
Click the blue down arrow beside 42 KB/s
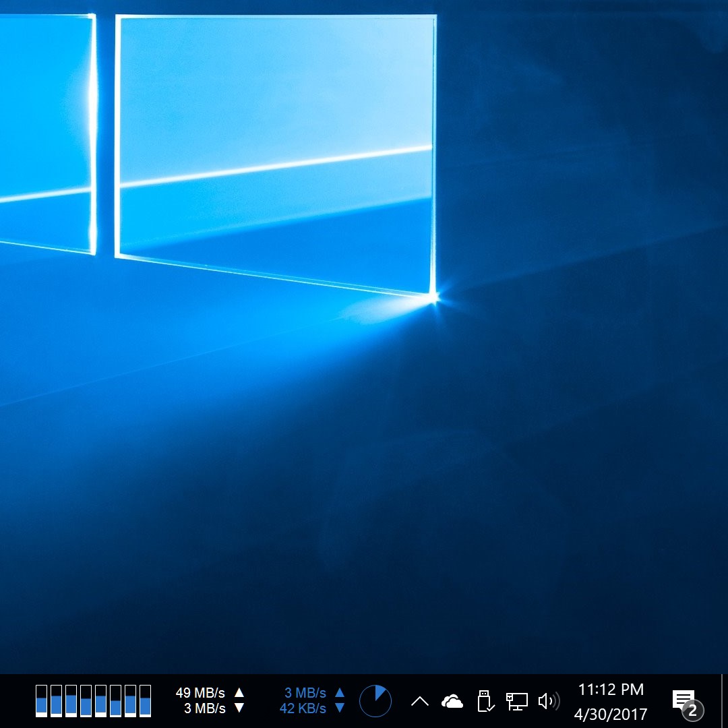(x=340, y=708)
